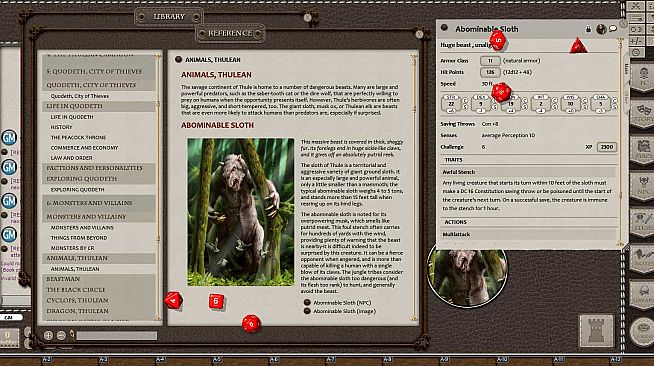Click the NPC sheet vertical scrollbar
Viewport: 654px width, 366px height.
point(620,142)
